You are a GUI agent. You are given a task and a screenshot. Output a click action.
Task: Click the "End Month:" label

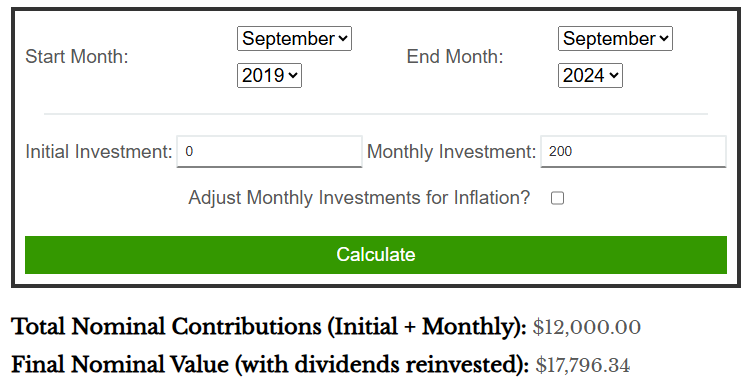tap(455, 57)
